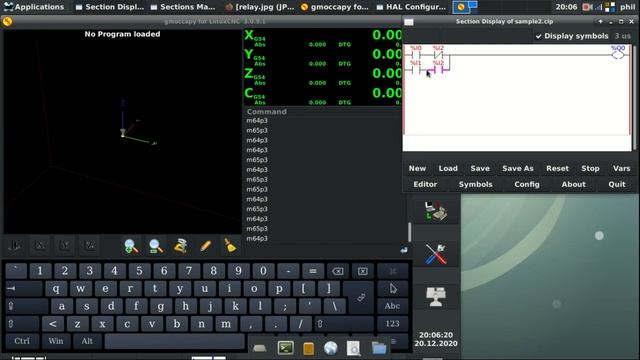The height and width of the screenshot is (360, 640).
Task: Switch to the Section Display taskbar window
Action: coord(110,7)
